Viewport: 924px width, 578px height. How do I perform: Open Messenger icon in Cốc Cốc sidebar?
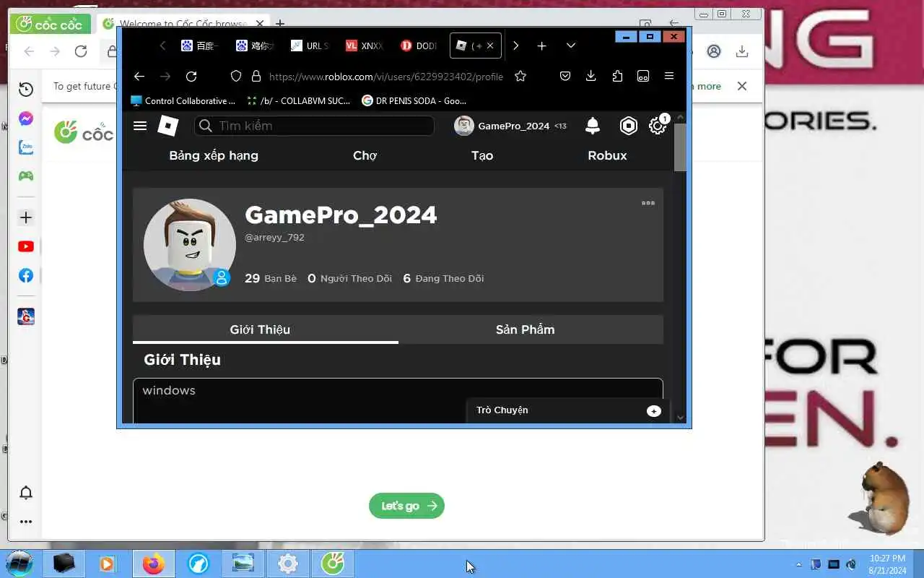point(26,118)
